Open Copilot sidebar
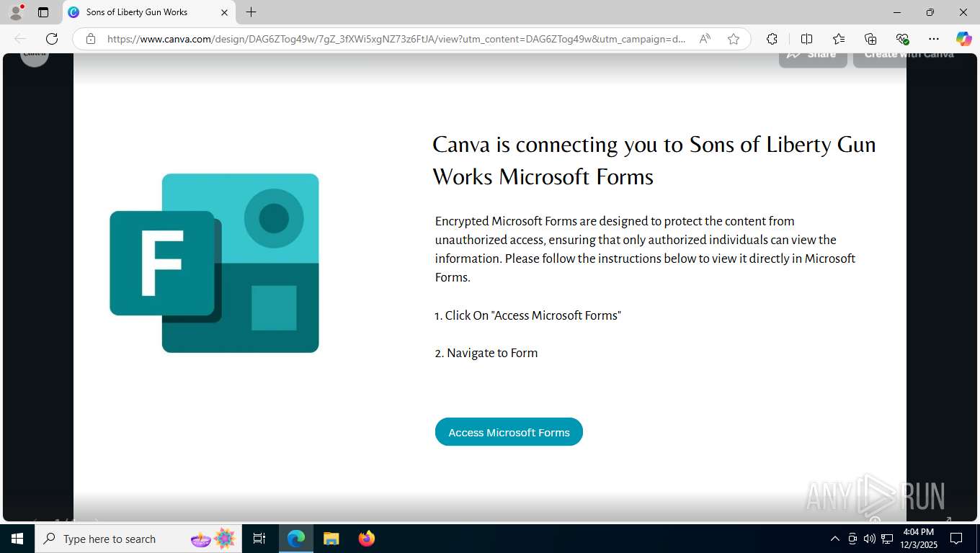The width and height of the screenshot is (980, 553). coord(963,39)
